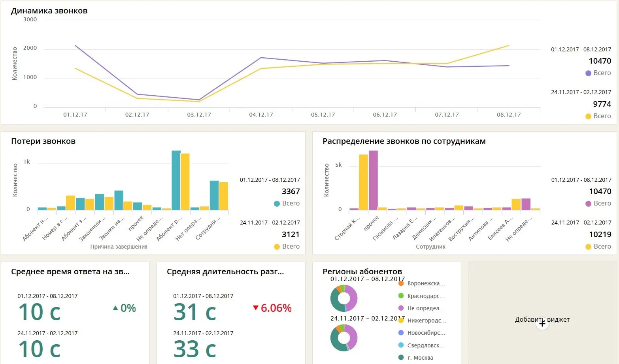The image size is (619, 364).
Task: Toggle yellow Всего series in Динамика звонков legend
Action: pos(598,116)
